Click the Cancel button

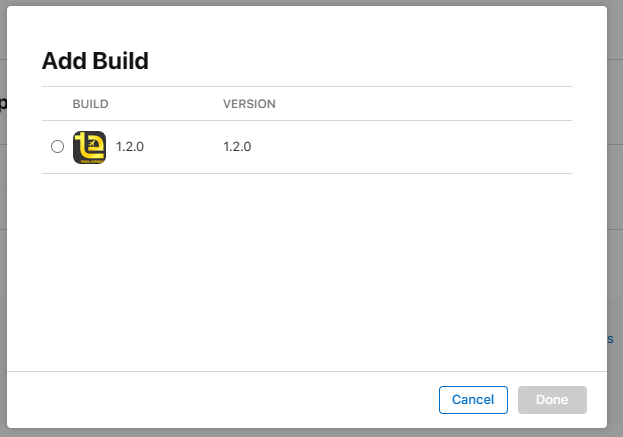pyautogui.click(x=473, y=400)
